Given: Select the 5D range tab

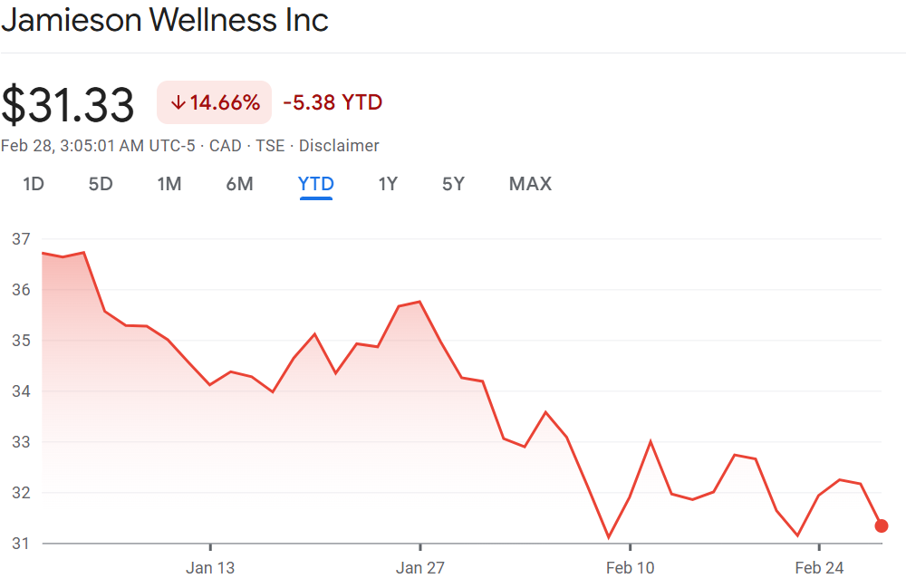Looking at the screenshot, I should [x=101, y=184].
